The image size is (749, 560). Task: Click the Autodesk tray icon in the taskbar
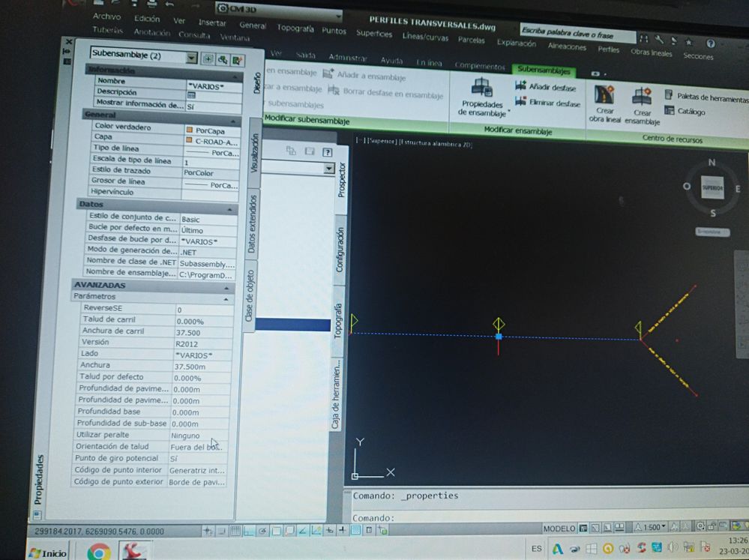point(558,549)
